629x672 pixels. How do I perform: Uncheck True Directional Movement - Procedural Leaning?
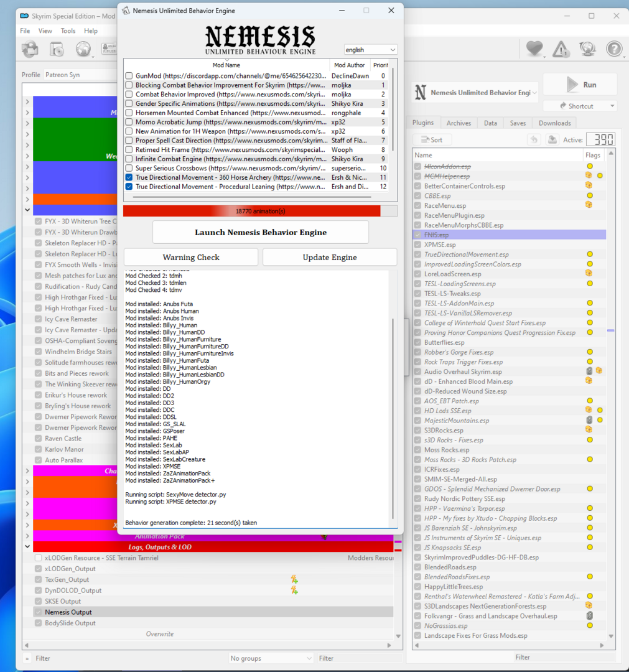(129, 187)
